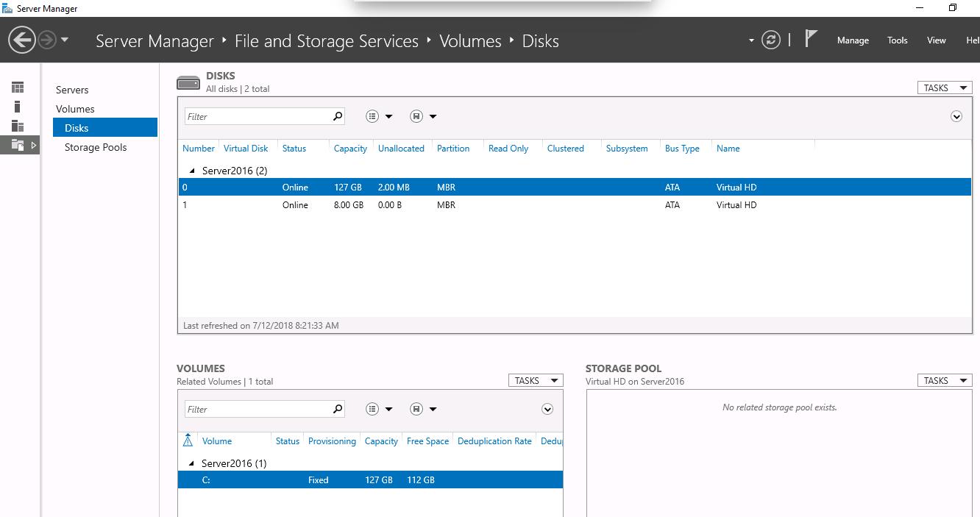
Task: Click the Volumes filter text box
Action: pos(258,409)
